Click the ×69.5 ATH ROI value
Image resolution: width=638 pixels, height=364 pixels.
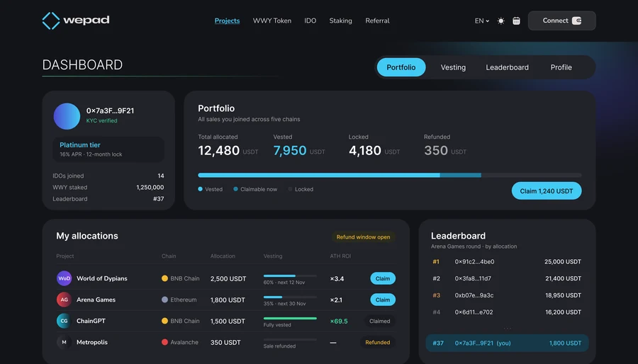coord(339,321)
